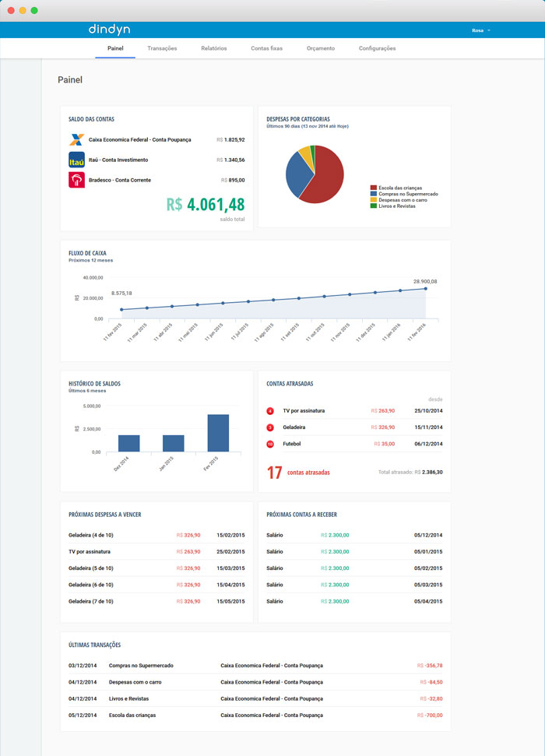
Task: Click the red badge numbered 10 beside Futebol
Action: point(270,444)
